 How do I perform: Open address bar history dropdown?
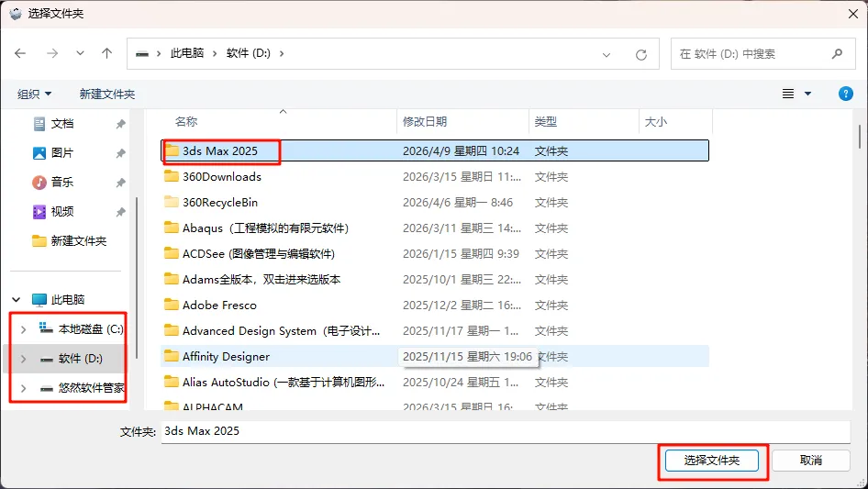(606, 54)
